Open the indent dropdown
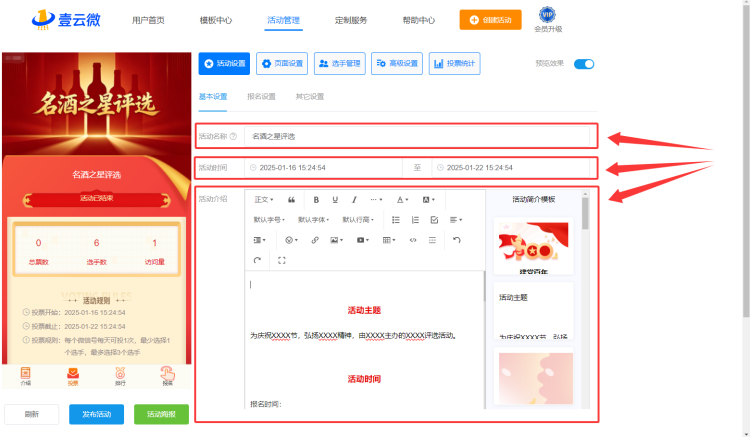The height and width of the screenshot is (437, 750). point(260,240)
